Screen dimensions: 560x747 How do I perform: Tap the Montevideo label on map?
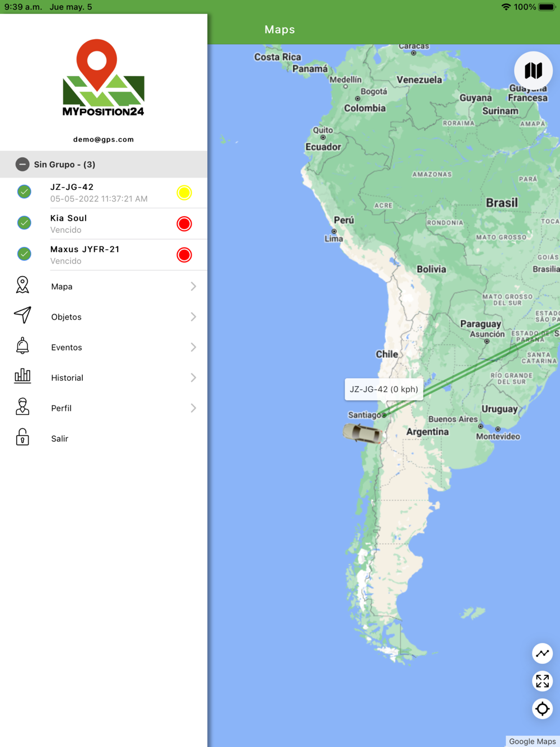pos(498,436)
